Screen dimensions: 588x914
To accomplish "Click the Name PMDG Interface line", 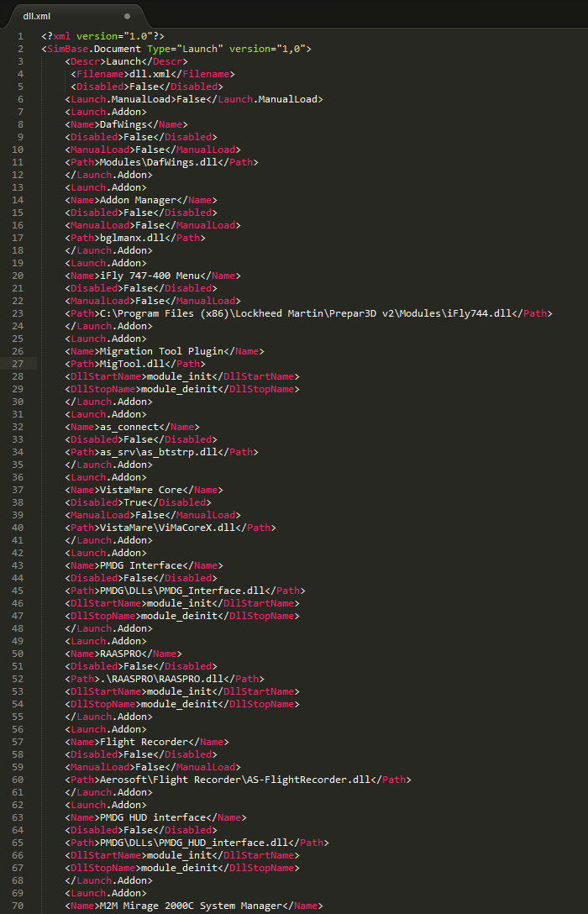I will click(144, 565).
